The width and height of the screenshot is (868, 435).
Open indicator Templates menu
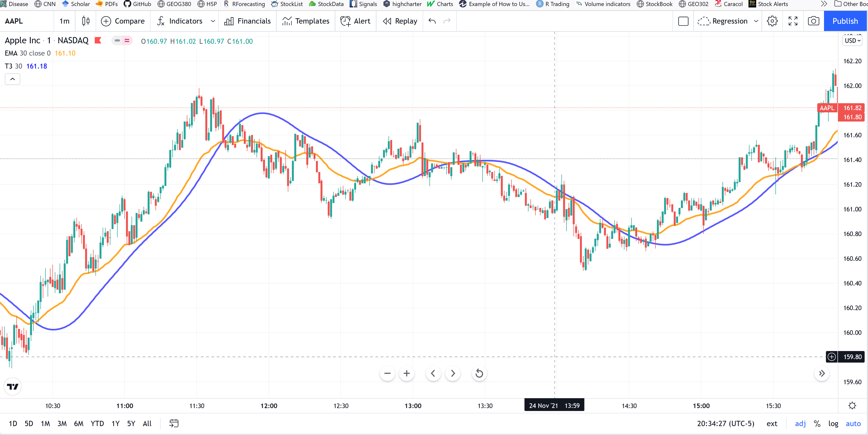306,21
